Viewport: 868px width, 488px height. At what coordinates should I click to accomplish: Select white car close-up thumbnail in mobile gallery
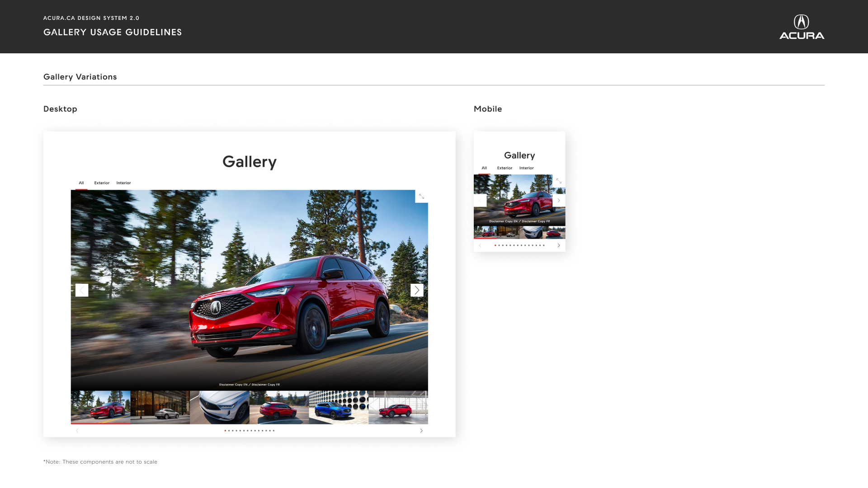(x=531, y=232)
